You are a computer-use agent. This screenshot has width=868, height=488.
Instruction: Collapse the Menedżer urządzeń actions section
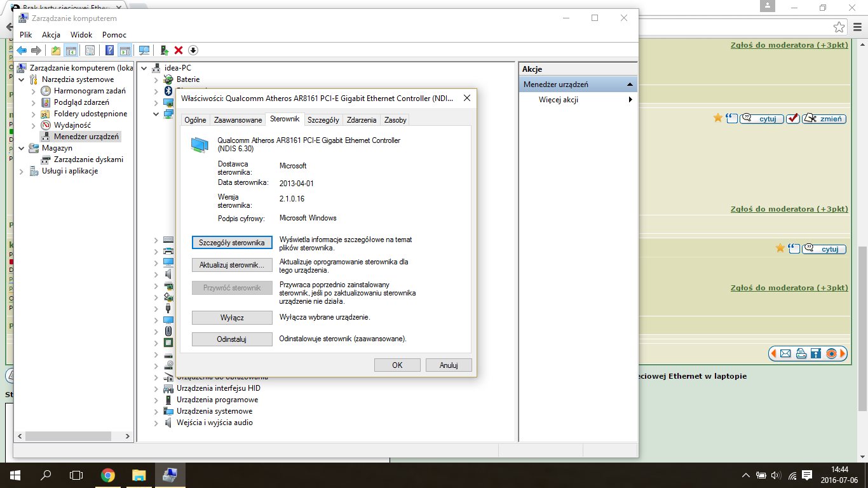pos(630,85)
